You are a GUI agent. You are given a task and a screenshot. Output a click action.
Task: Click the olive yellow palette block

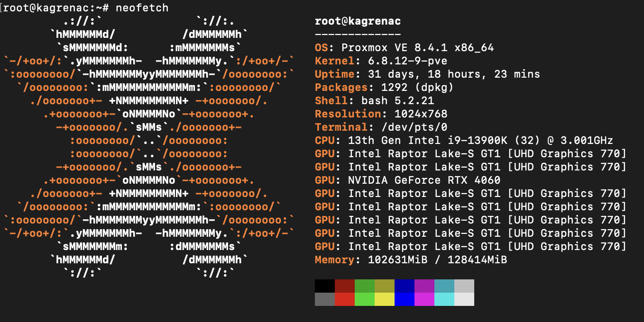point(385,286)
